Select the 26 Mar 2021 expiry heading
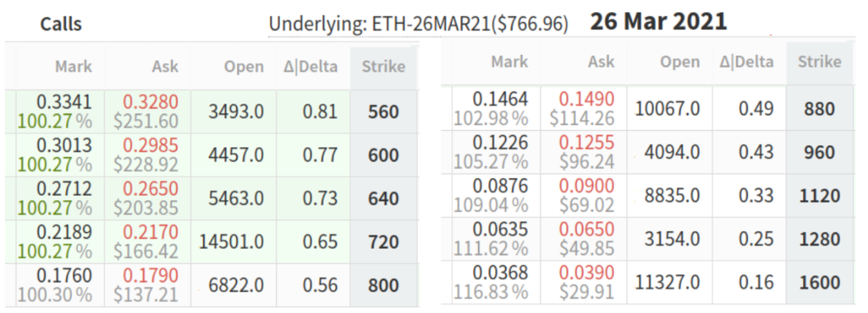The width and height of the screenshot is (868, 313). point(658,21)
